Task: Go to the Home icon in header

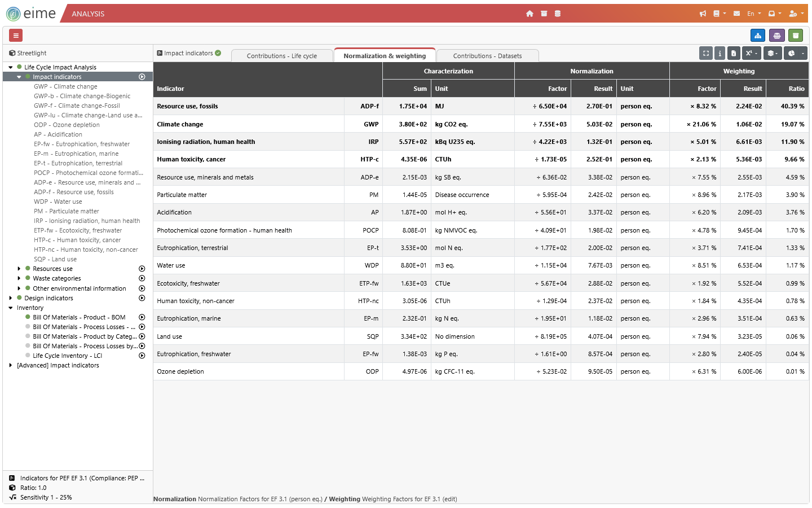Action: [x=529, y=14]
